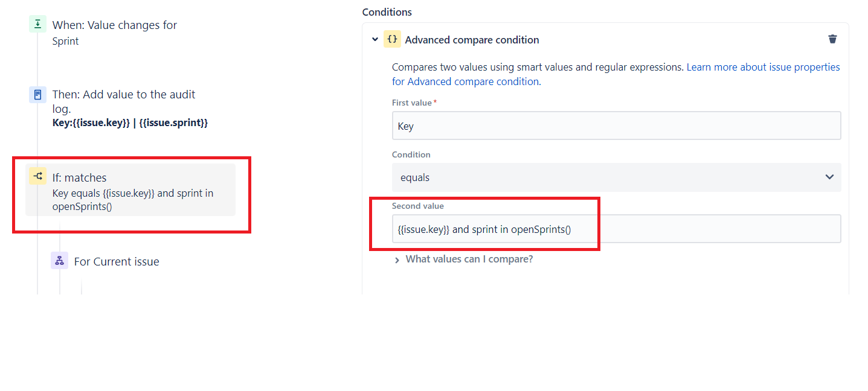
Task: Select the Sprint value-changes trigger icon
Action: tap(37, 24)
